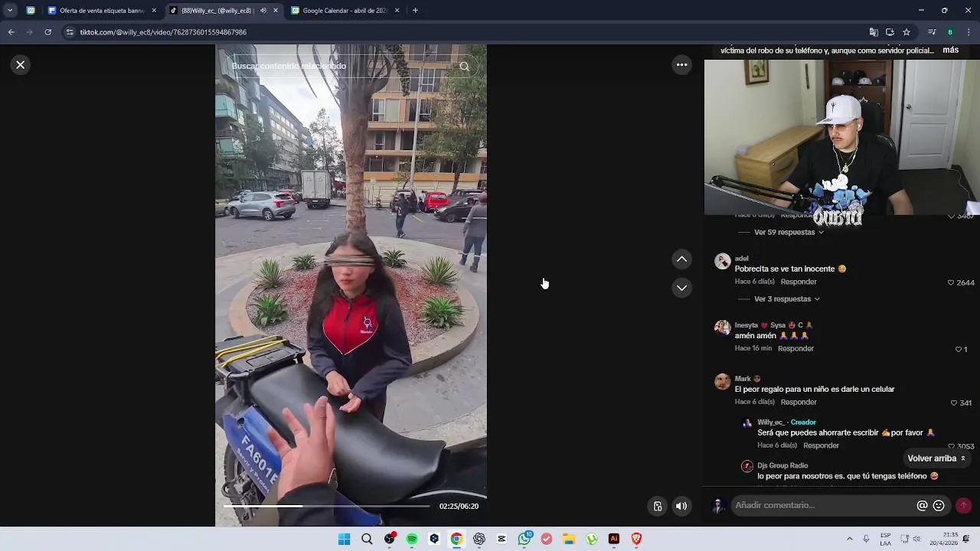Insert a mention with the @ icon
The image size is (980, 551).
coord(922,506)
